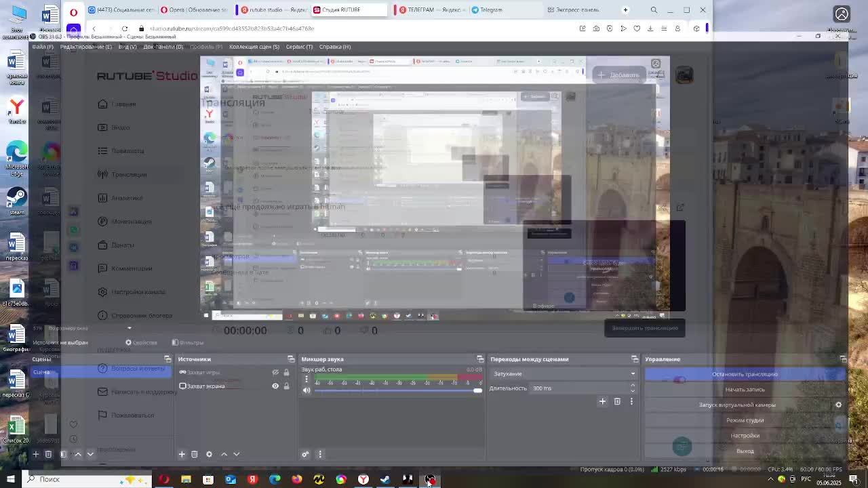Open the Windows Start menu
868x488 pixels.
[x=10, y=479]
